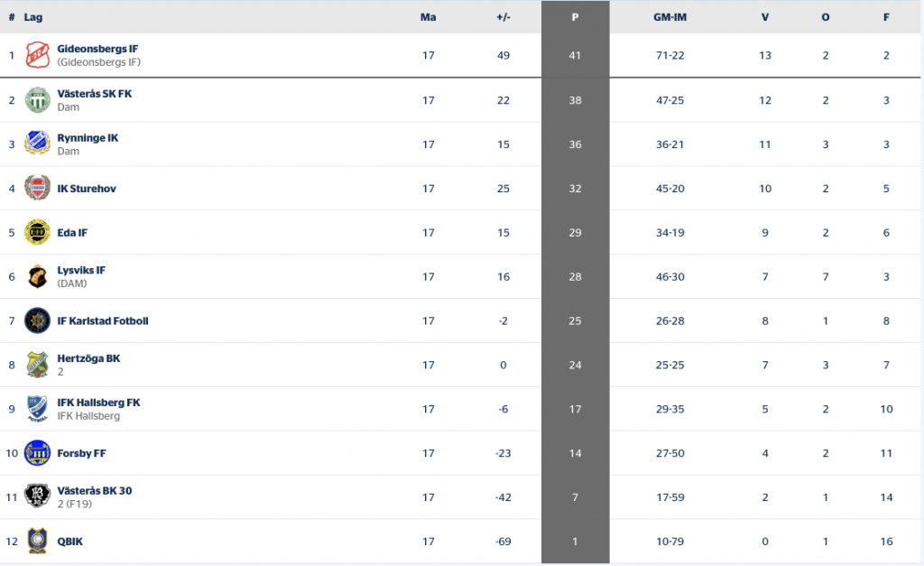Go to the IK Sturehov team page
Image resolution: width=924 pixels, height=566 pixels.
[87, 189]
